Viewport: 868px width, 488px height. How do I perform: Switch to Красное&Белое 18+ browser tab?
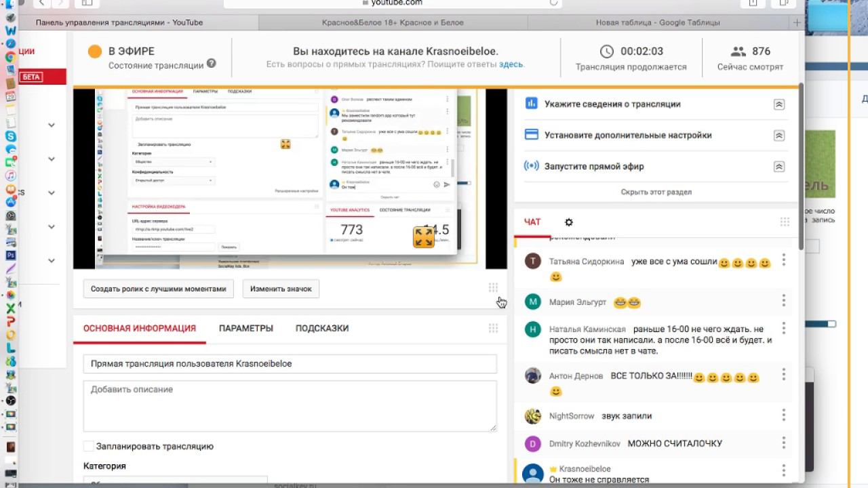[393, 22]
